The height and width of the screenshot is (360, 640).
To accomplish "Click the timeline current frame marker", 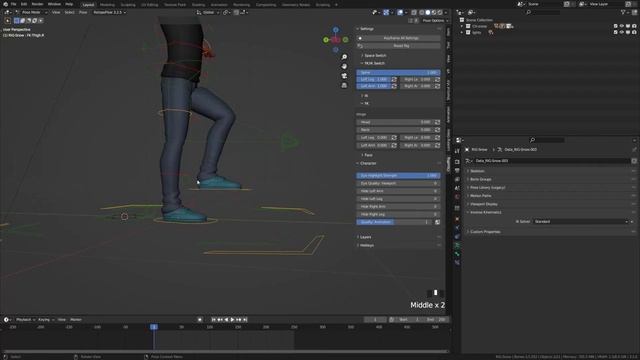I will [153, 327].
